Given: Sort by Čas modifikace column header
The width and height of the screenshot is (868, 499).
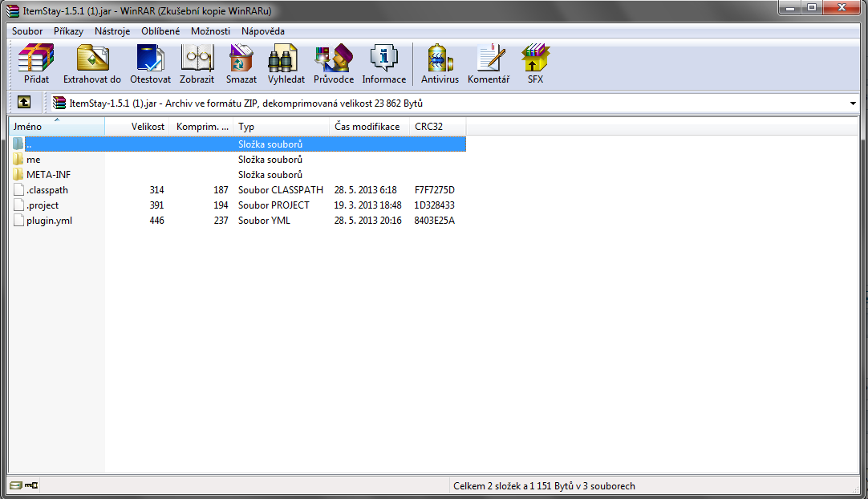Looking at the screenshot, I should coord(370,126).
